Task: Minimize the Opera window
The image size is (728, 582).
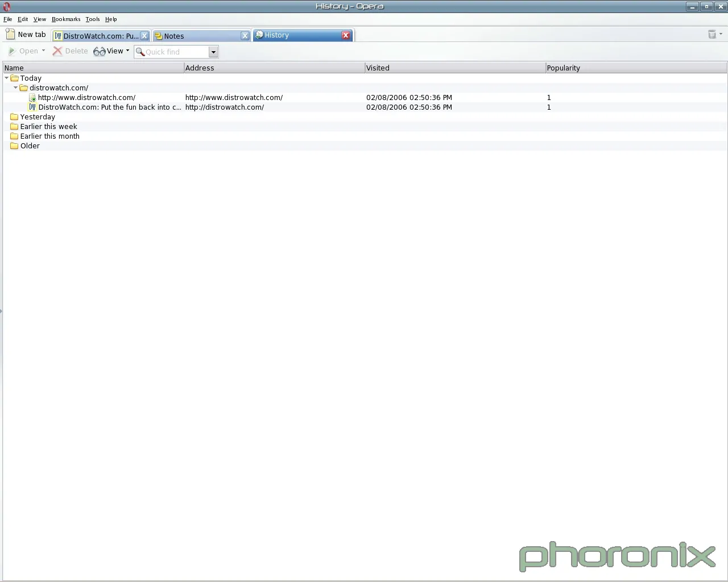Action: [692, 7]
